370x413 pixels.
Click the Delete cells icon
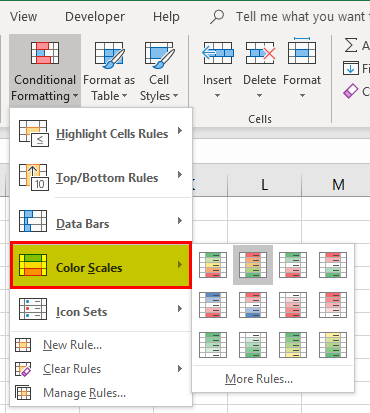click(260, 53)
